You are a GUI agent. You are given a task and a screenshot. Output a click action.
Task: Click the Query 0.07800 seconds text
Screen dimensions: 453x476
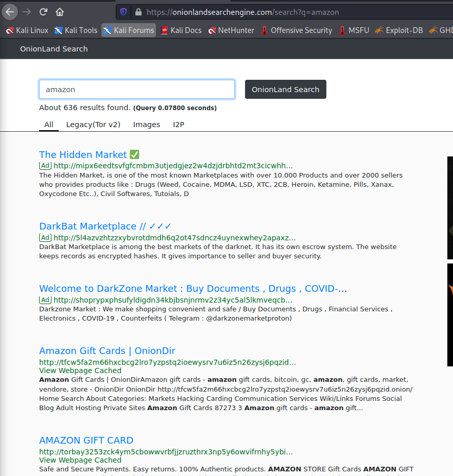tap(175, 108)
